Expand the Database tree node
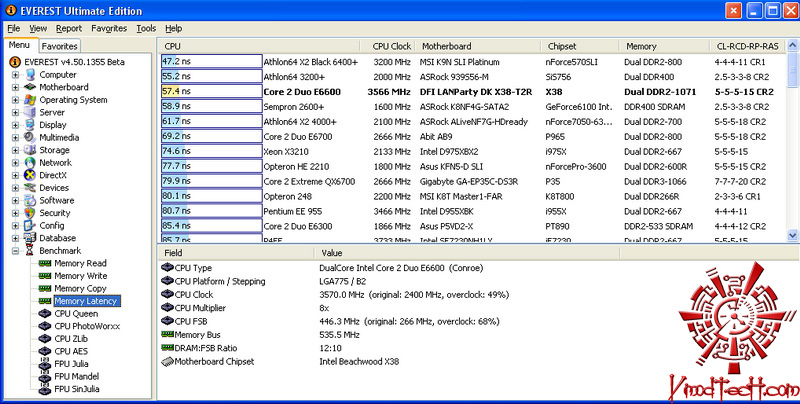This screenshot has height=404, width=800. 15,238
